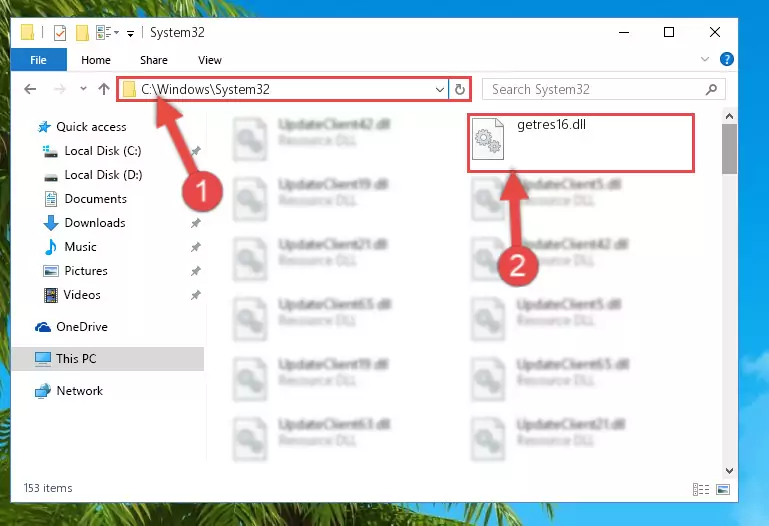
Task: Click the address bar path C:\Windows\System32
Action: tap(205, 89)
